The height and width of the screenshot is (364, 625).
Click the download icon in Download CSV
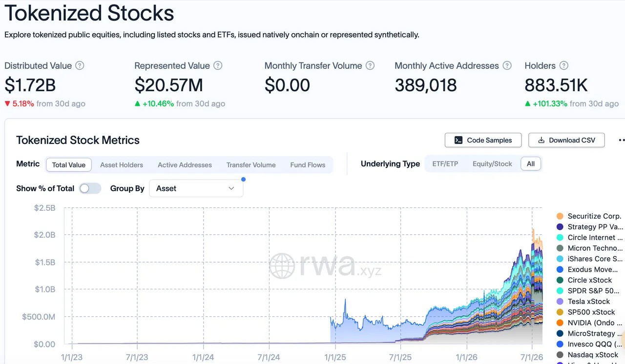coord(541,140)
